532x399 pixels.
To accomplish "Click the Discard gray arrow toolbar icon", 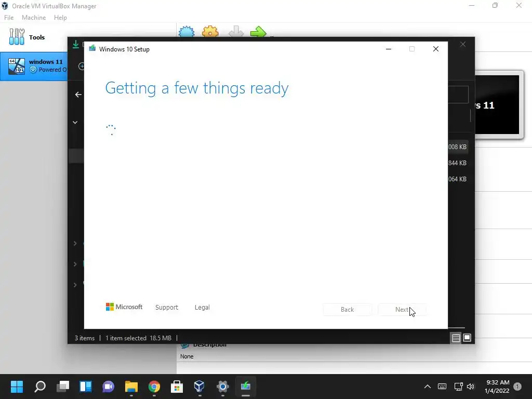I will [x=236, y=32].
